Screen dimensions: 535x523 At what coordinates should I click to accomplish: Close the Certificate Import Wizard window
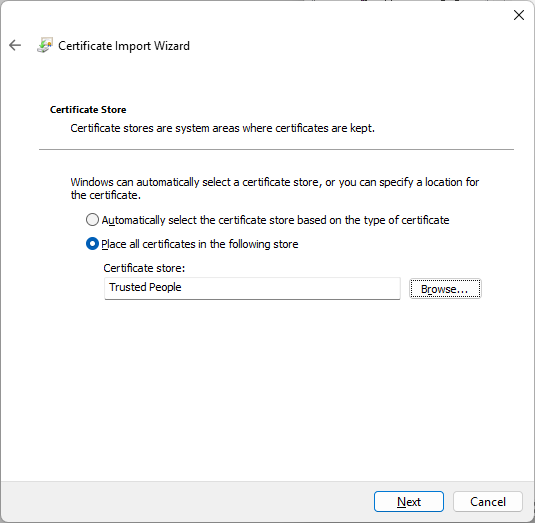[x=519, y=15]
